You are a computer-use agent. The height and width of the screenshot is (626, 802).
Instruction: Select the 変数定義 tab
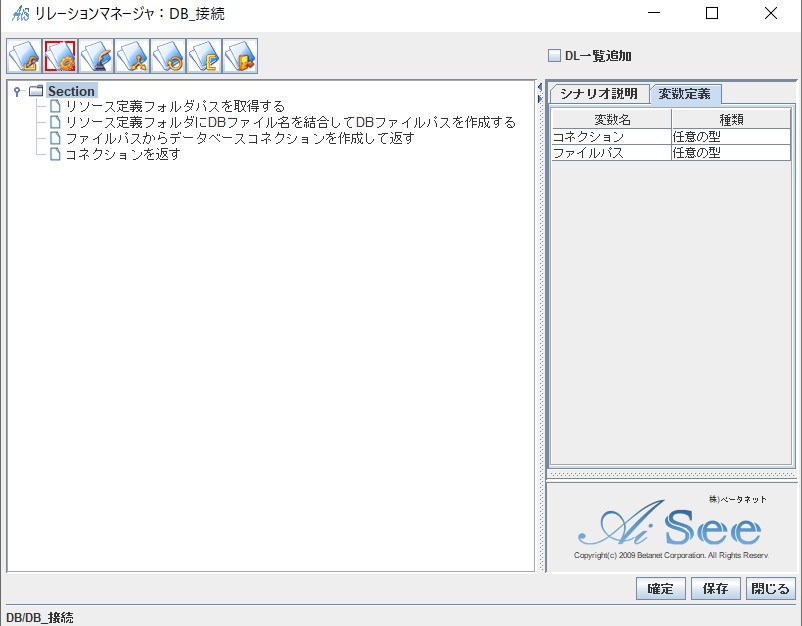(x=685, y=94)
